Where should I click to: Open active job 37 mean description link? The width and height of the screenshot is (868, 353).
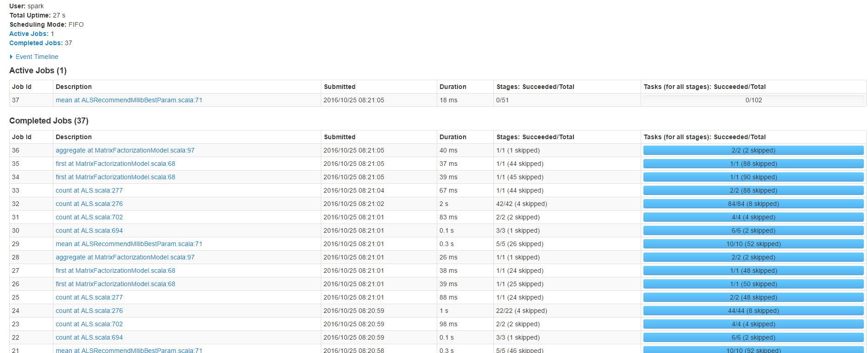pyautogui.click(x=129, y=100)
